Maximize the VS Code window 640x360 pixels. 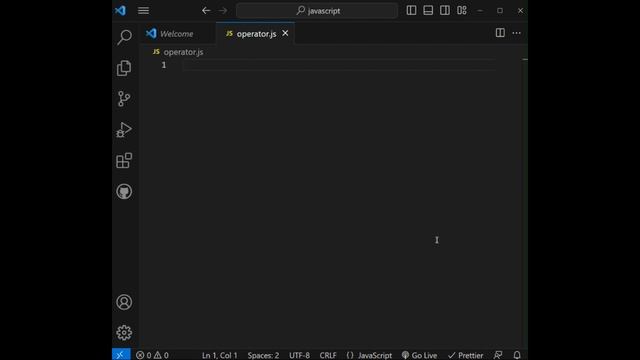pos(500,11)
